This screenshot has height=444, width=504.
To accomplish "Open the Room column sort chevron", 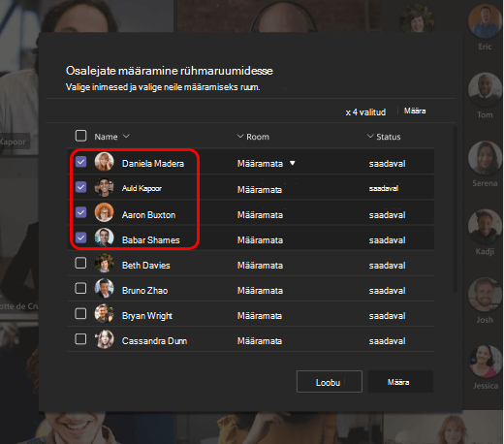I will [x=240, y=136].
